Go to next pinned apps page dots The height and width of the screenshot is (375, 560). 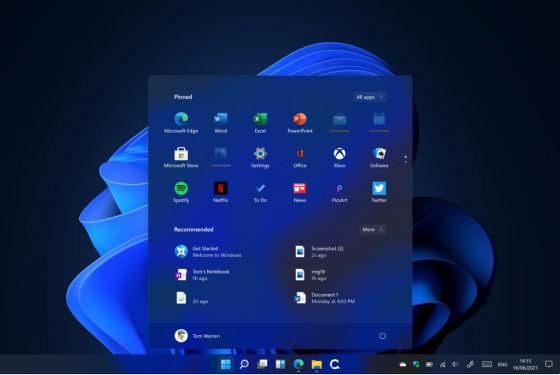405,160
